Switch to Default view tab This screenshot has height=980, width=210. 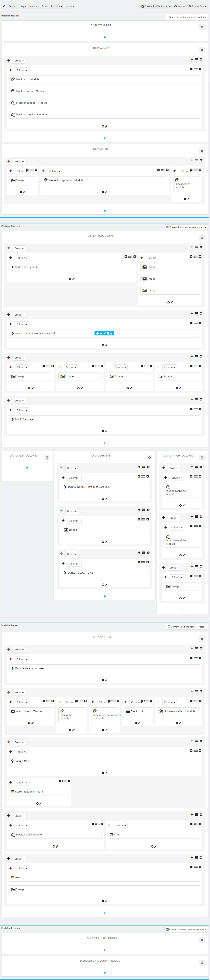click(12, 6)
